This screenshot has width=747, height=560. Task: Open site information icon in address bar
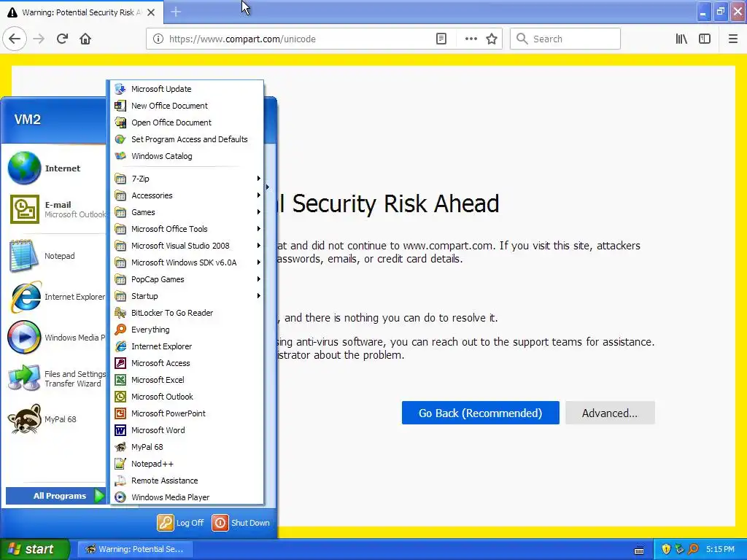coord(158,39)
